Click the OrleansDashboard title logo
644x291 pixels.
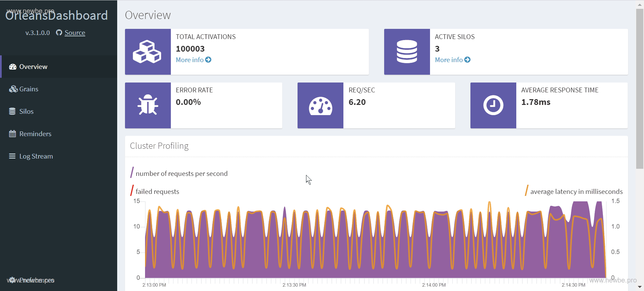tap(57, 15)
